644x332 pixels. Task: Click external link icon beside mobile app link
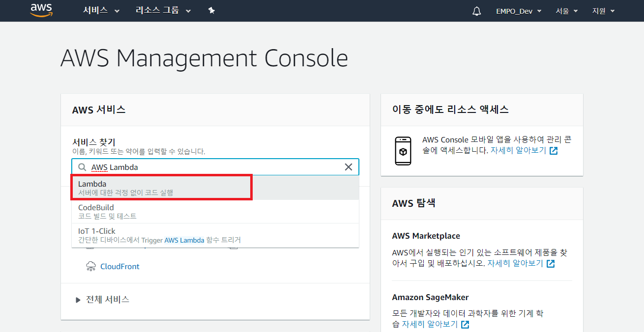point(554,151)
